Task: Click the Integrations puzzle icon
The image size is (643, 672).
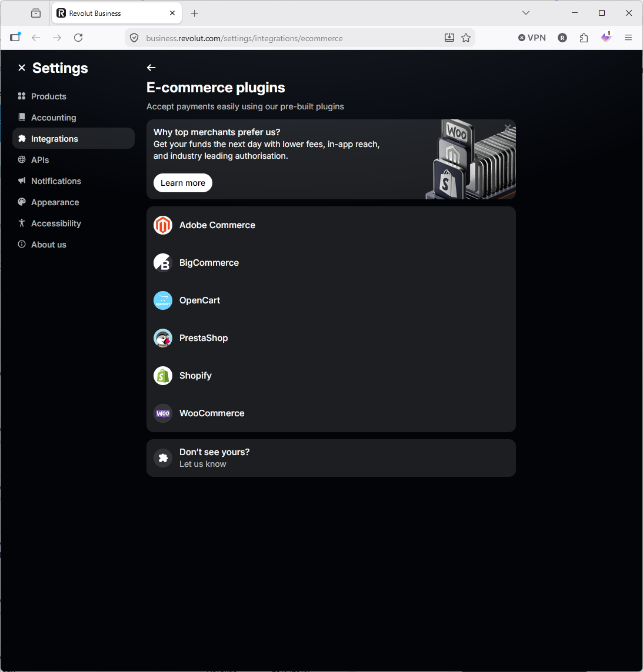Action: coord(21,138)
